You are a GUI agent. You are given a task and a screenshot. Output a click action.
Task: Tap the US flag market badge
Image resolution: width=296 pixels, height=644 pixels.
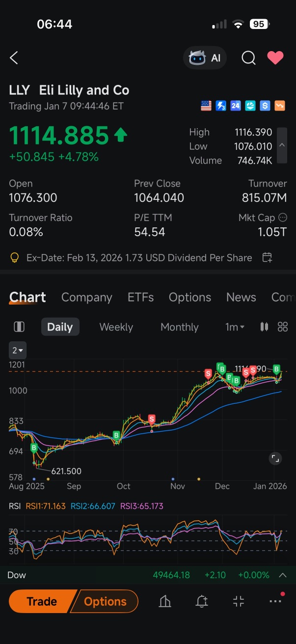(x=206, y=106)
